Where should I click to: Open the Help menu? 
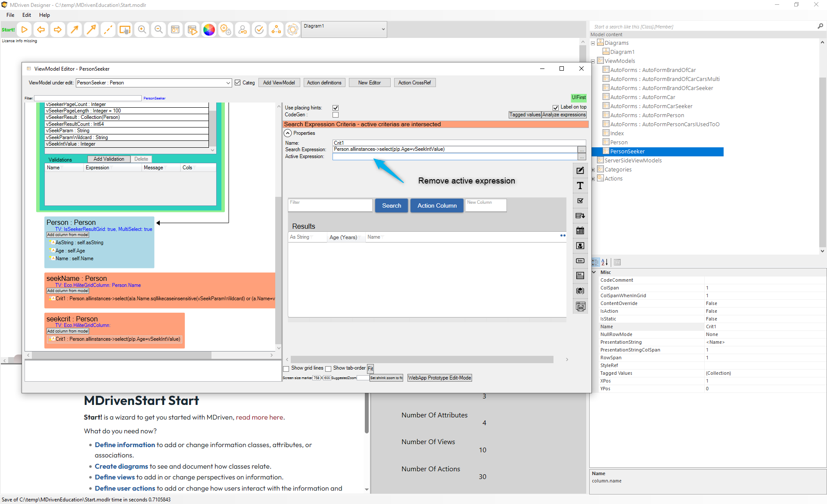point(44,15)
